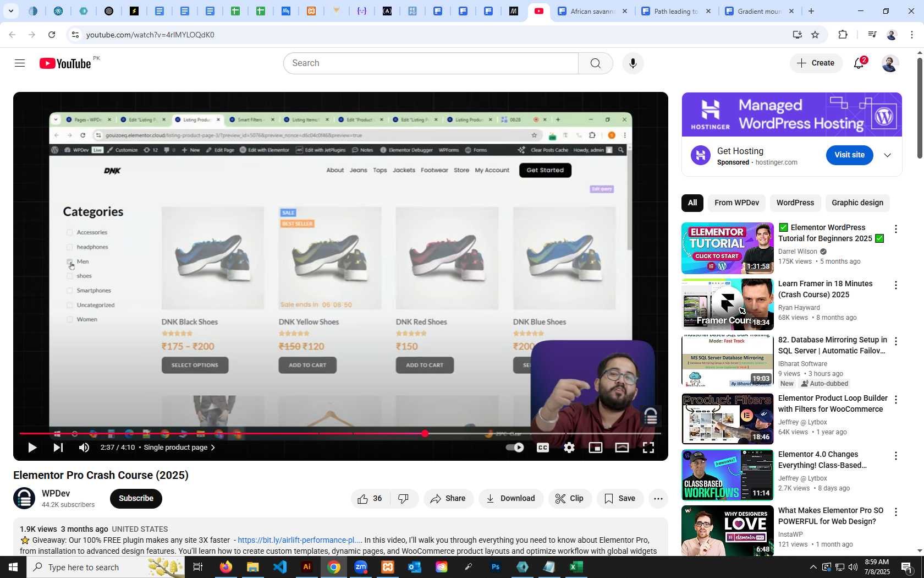
Task: Enable theater mode
Action: point(622,448)
